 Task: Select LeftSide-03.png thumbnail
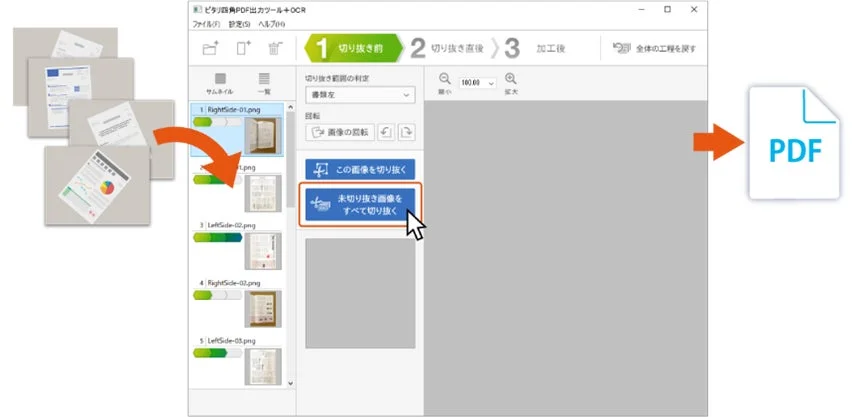(263, 367)
